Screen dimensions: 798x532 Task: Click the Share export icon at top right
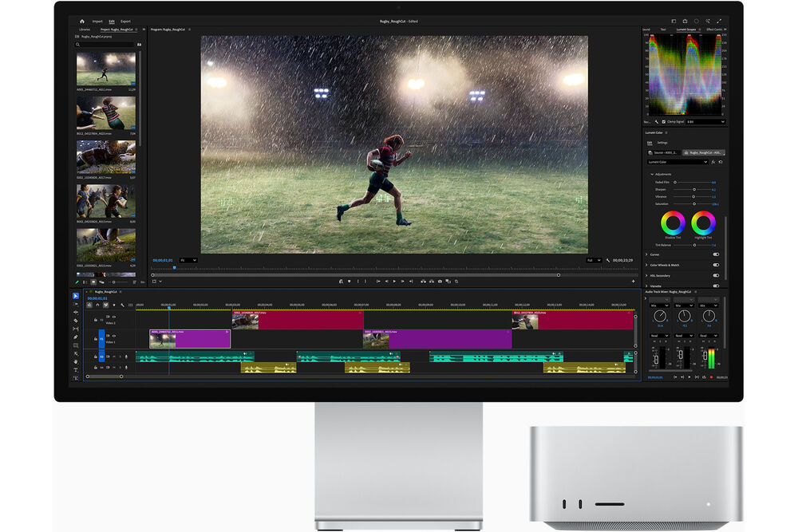coord(685,22)
